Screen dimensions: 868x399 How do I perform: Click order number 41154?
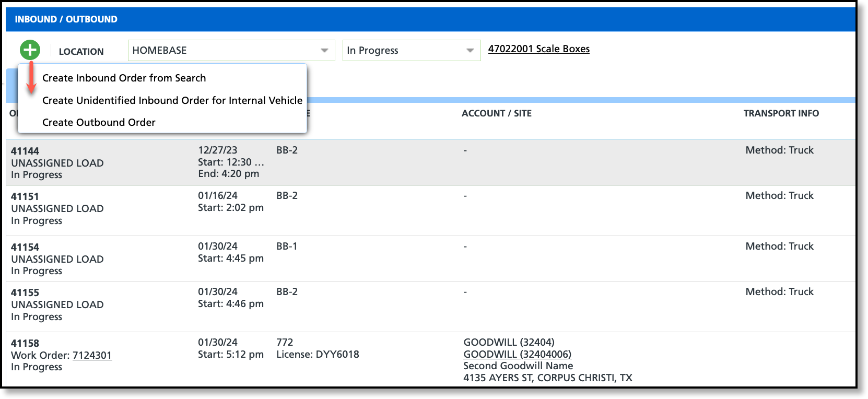tap(25, 247)
